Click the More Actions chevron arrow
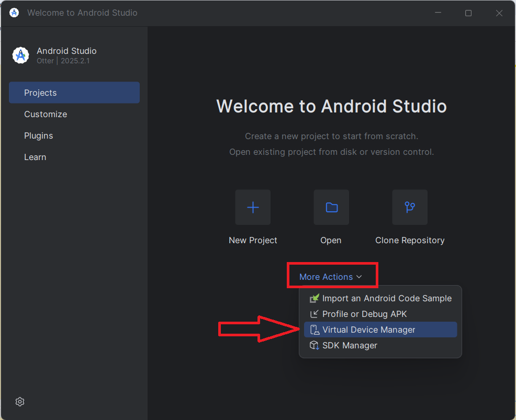This screenshot has width=516, height=420. (x=359, y=277)
